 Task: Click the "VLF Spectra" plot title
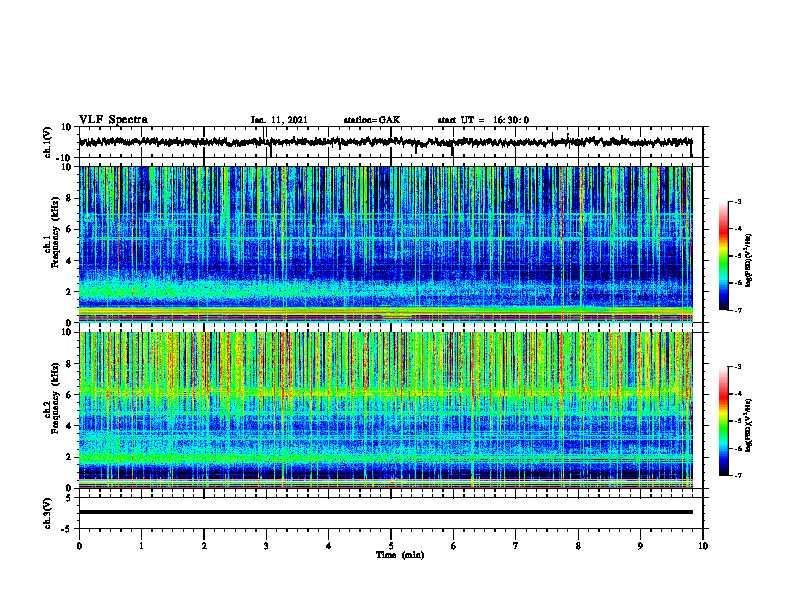tap(113, 120)
